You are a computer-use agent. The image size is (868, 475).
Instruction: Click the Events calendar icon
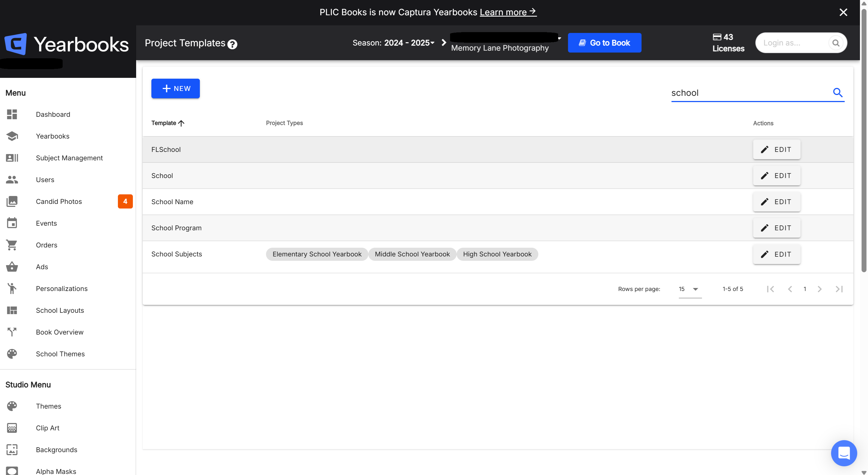[x=12, y=223]
